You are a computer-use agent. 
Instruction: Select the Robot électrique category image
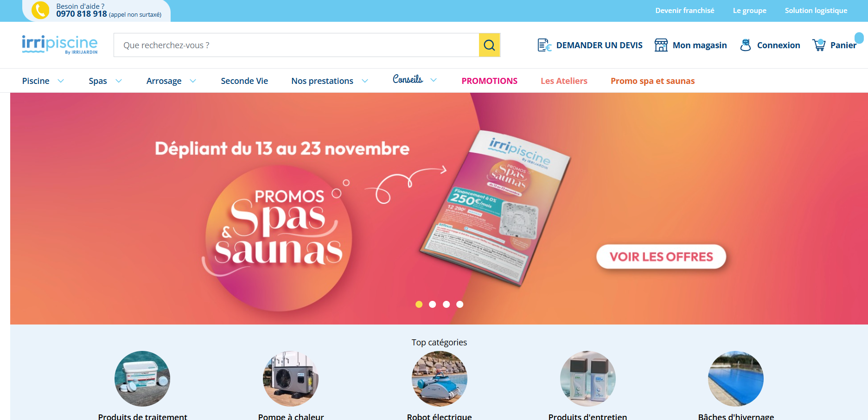(x=439, y=379)
